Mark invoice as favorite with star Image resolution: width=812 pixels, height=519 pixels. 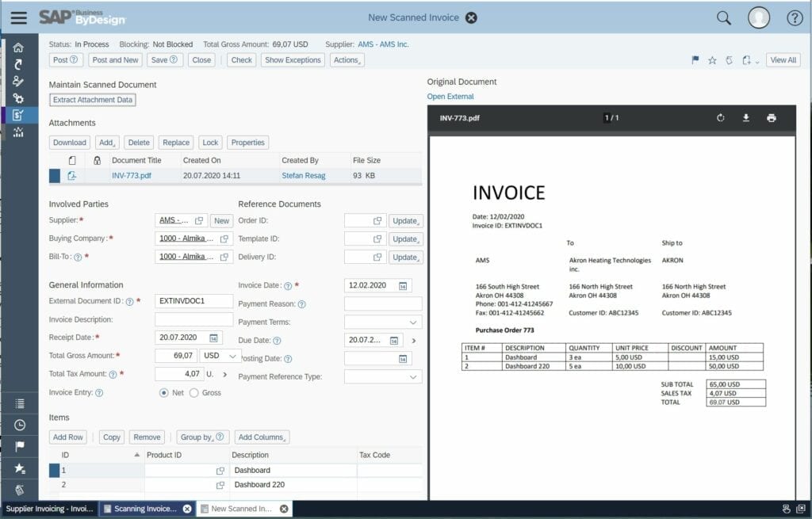click(x=712, y=60)
